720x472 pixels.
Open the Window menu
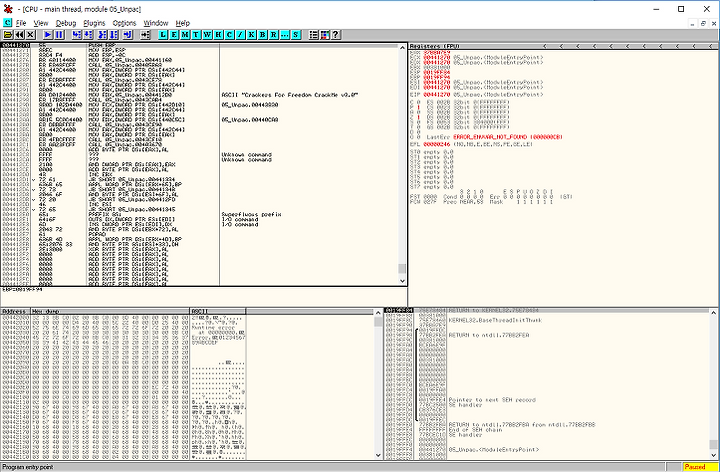coord(156,23)
